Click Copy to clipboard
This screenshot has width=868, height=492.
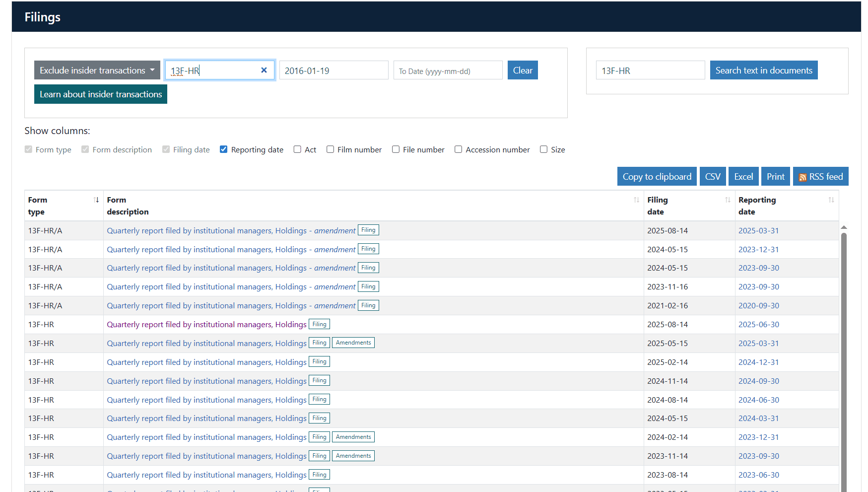point(657,176)
